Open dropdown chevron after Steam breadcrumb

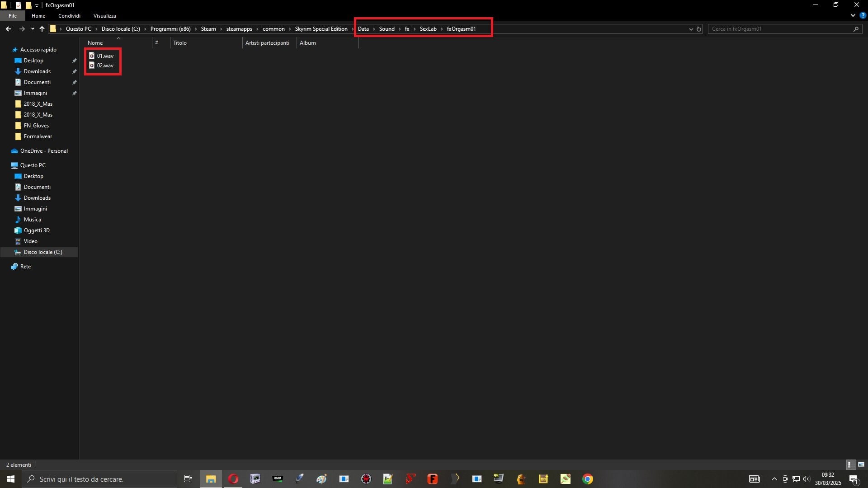click(x=221, y=29)
